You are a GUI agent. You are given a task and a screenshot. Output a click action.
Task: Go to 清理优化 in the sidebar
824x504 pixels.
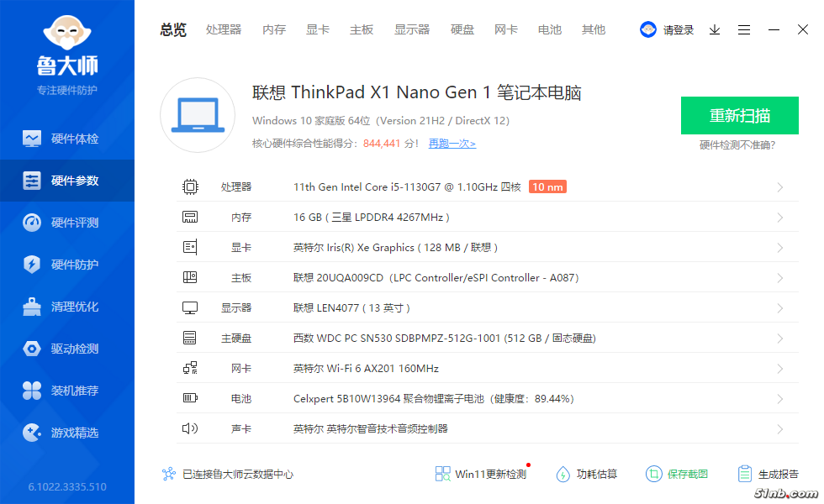coord(74,307)
